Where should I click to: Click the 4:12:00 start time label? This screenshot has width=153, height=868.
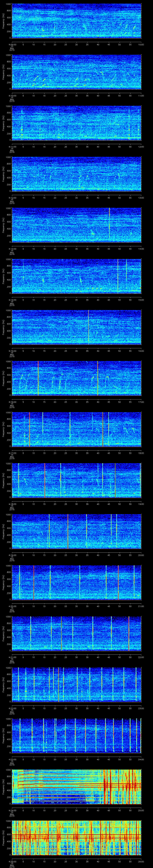click(12, 197)
